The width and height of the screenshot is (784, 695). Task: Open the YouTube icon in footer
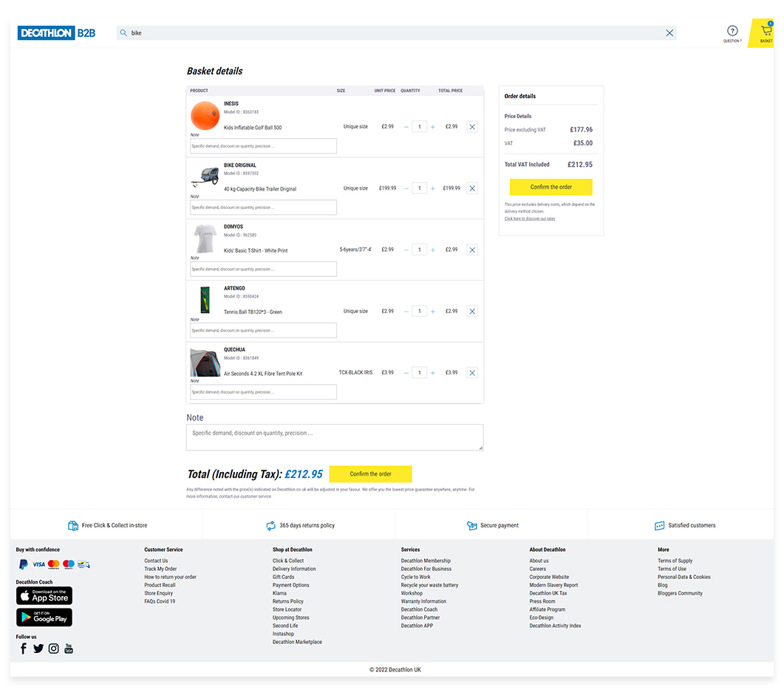pos(69,648)
